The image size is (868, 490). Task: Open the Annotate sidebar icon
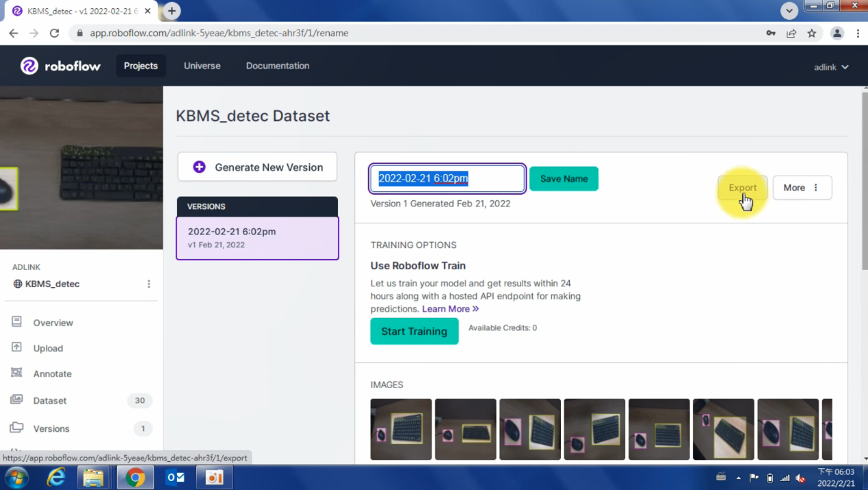click(x=17, y=373)
